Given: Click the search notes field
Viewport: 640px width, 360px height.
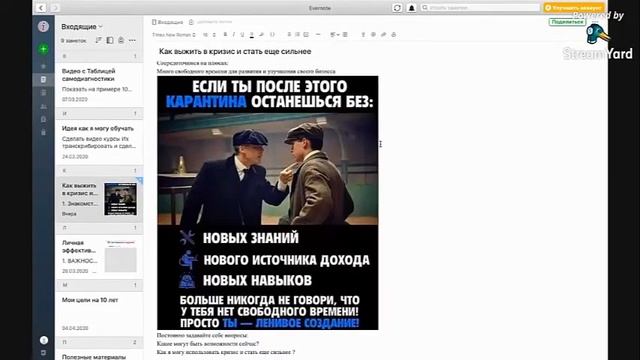Looking at the screenshot, I should coord(480,7).
